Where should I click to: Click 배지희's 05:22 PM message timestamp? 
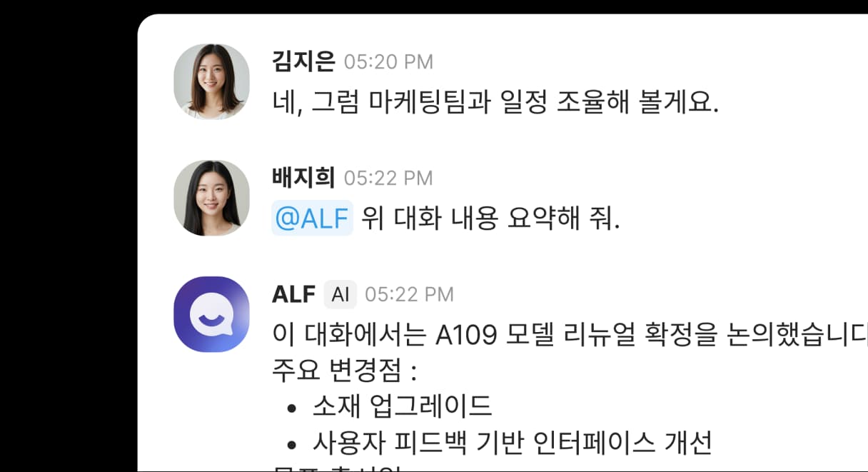tap(388, 179)
